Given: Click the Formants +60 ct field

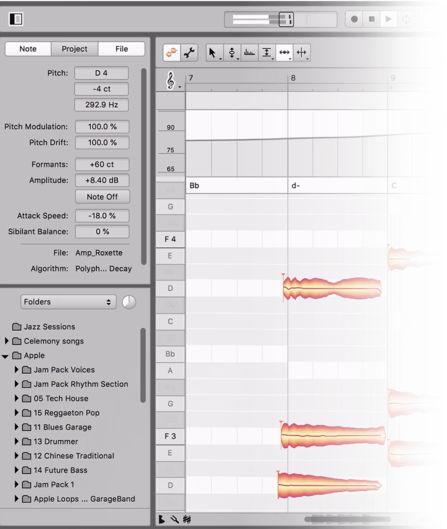Looking at the screenshot, I should [102, 164].
